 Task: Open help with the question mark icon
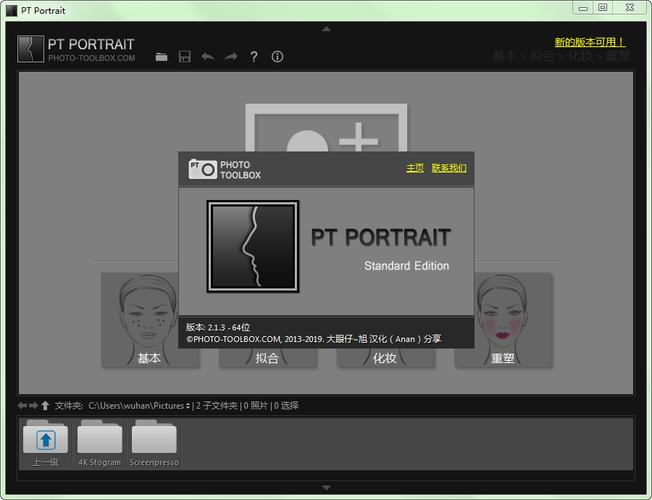pyautogui.click(x=254, y=57)
